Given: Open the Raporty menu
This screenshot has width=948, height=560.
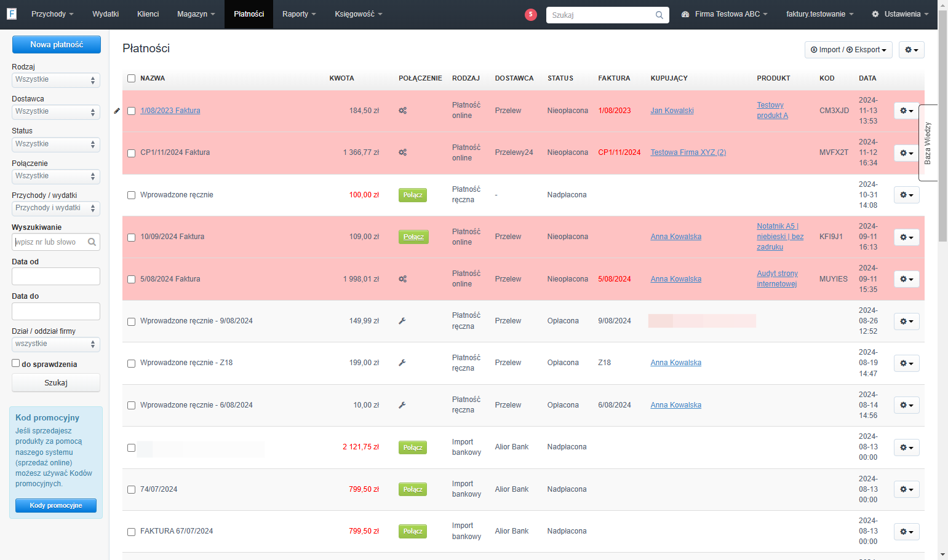Looking at the screenshot, I should click(299, 14).
